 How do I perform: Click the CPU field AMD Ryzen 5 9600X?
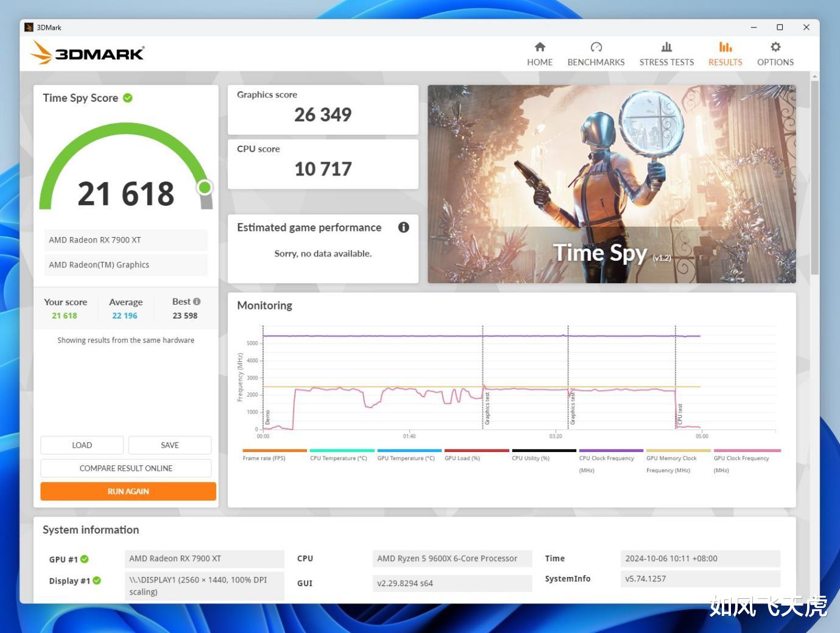[x=452, y=559]
